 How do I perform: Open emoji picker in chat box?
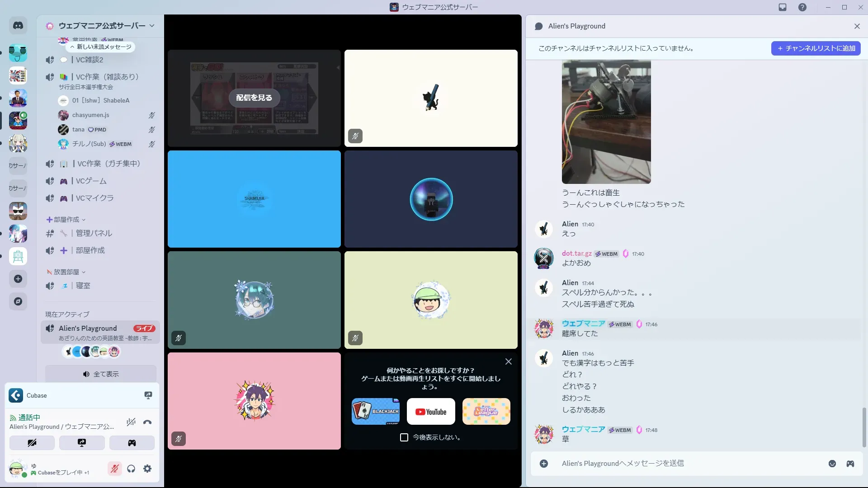832,464
